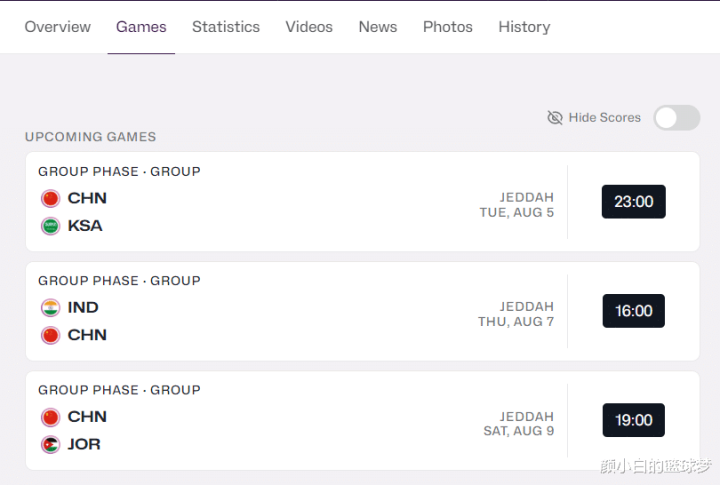Select the History tab
Image resolution: width=720 pixels, height=485 pixels.
tap(524, 27)
